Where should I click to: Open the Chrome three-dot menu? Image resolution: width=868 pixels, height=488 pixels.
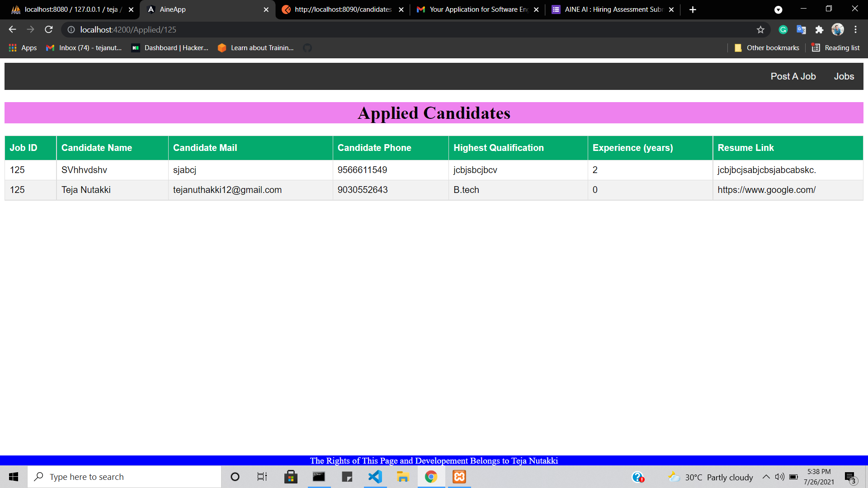click(855, 29)
